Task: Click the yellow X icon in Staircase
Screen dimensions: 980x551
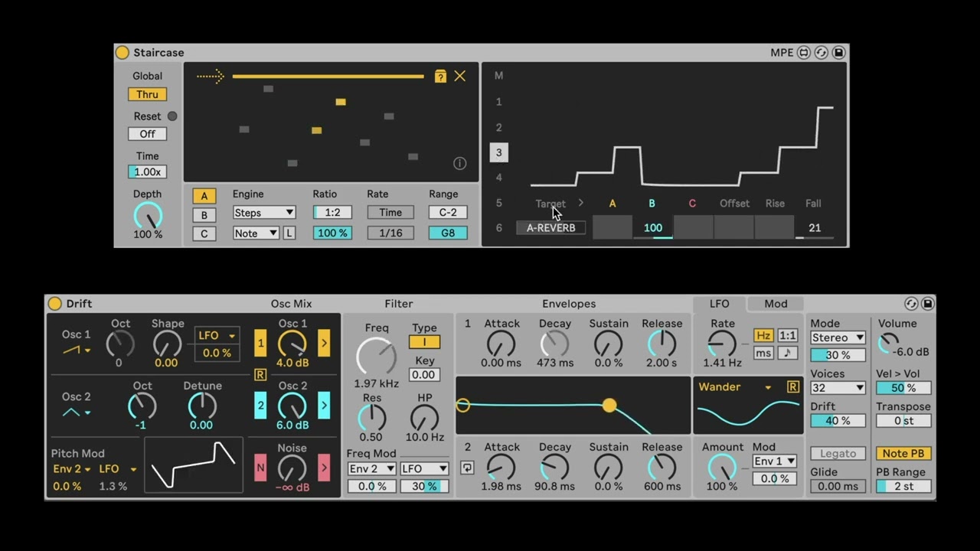Action: [459, 76]
